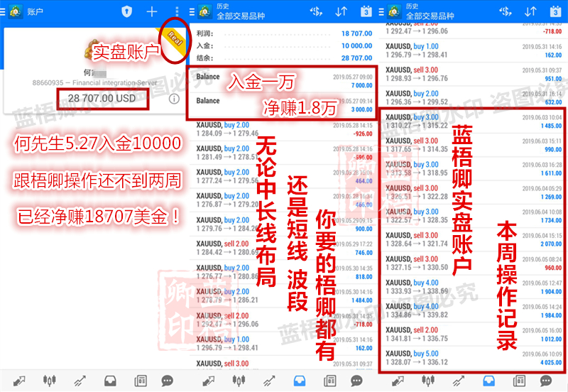Open calendar date filter in middle History header

tap(366, 11)
